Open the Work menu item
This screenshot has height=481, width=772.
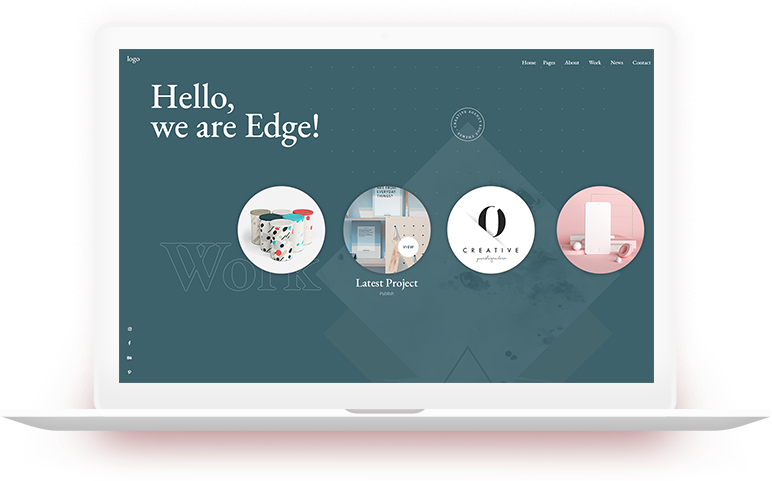click(595, 63)
